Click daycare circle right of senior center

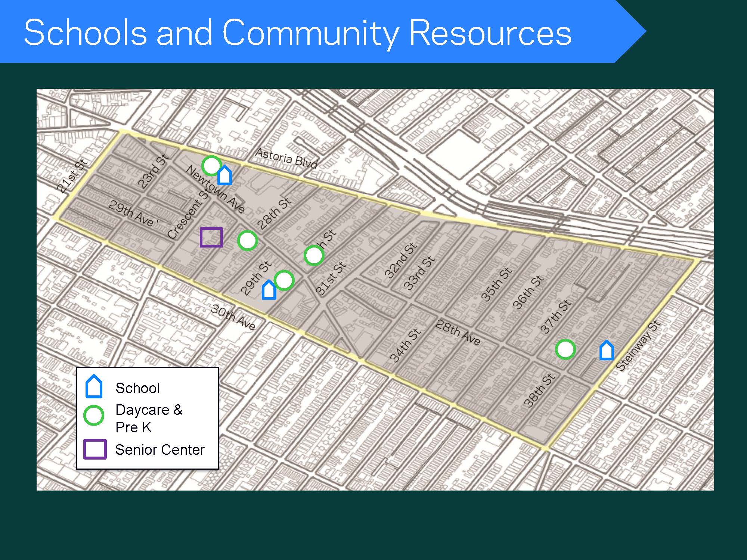[x=247, y=241]
